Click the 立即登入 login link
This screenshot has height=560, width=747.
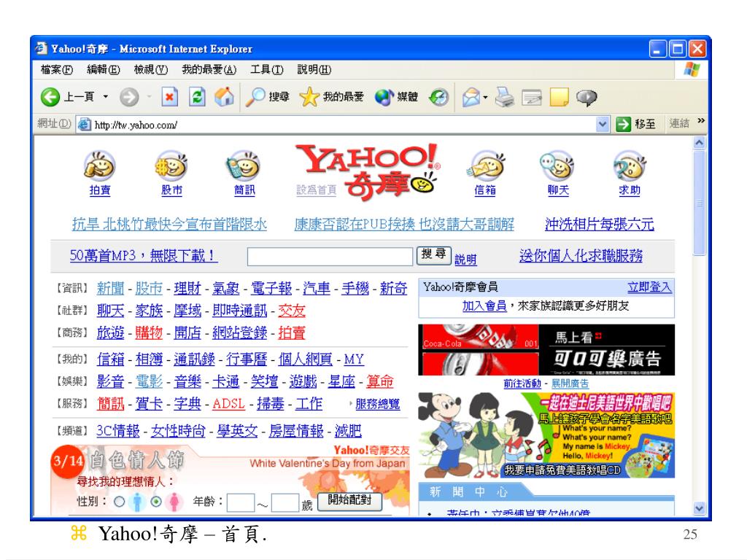point(649,287)
